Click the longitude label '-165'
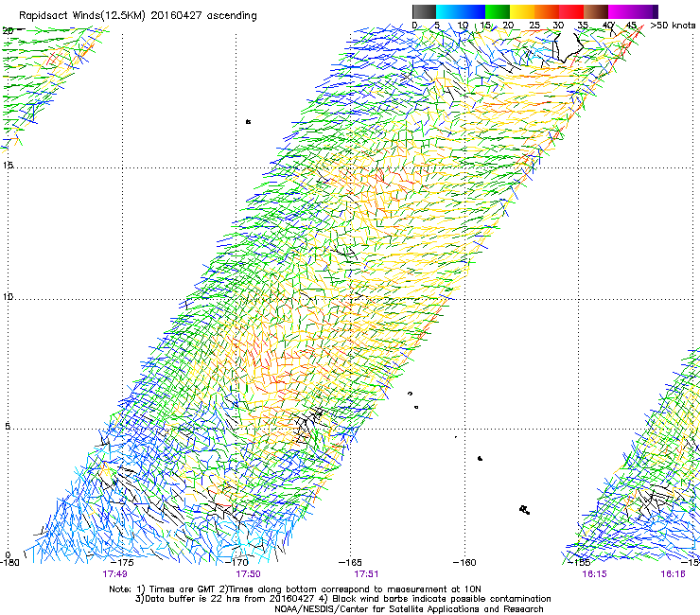This screenshot has width=700, height=615. click(x=350, y=563)
